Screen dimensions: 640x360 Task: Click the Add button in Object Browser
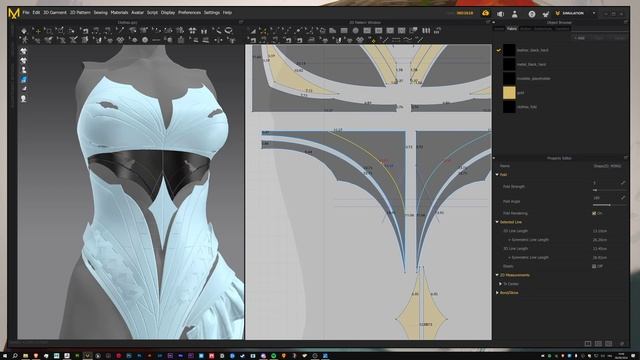click(x=579, y=38)
